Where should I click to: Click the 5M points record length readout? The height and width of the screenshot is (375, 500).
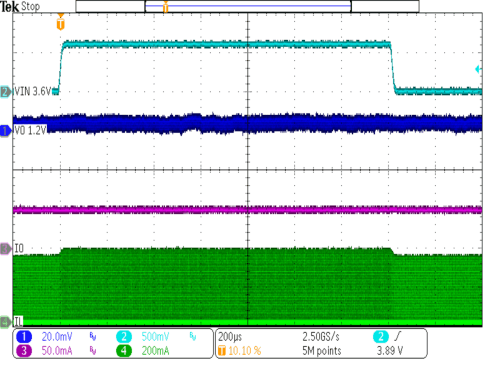pyautogui.click(x=322, y=351)
